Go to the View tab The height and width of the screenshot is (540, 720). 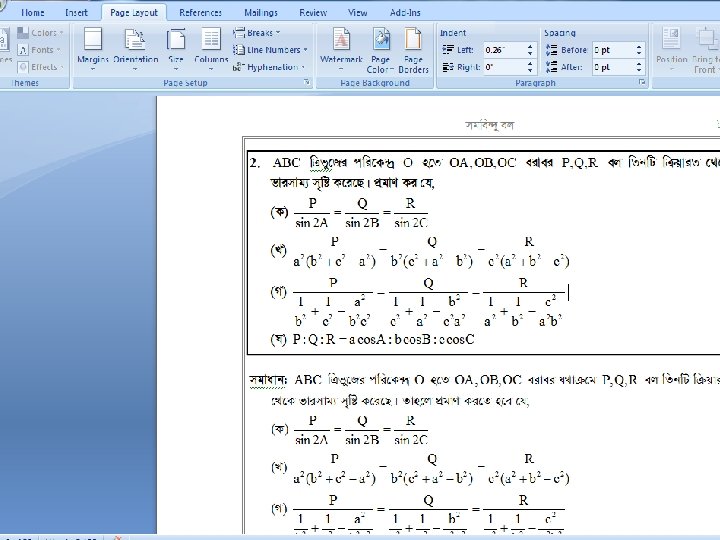tap(357, 12)
